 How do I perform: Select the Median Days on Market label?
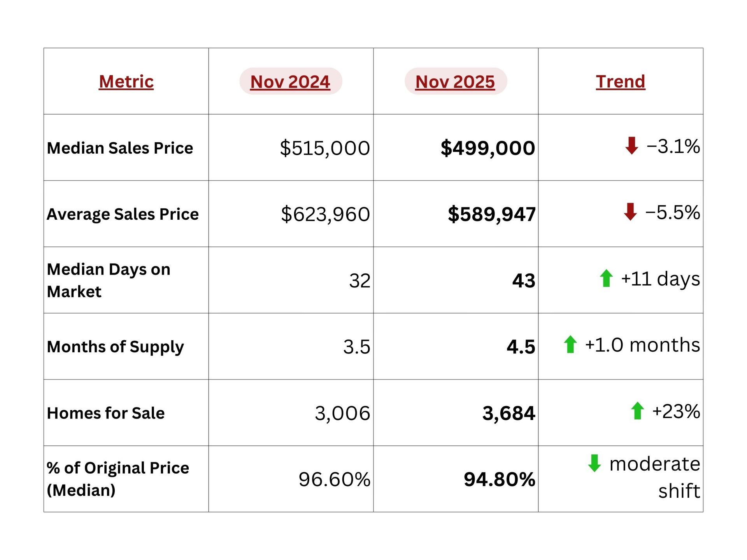109,280
